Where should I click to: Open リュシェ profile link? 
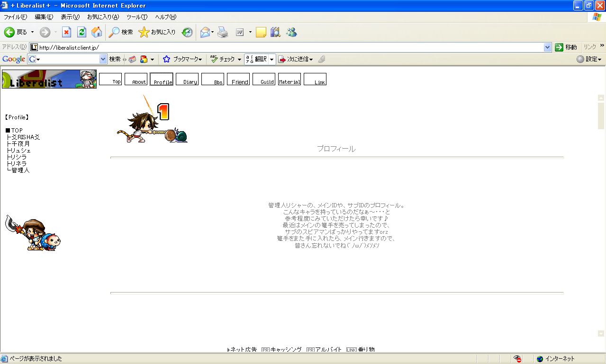click(20, 150)
